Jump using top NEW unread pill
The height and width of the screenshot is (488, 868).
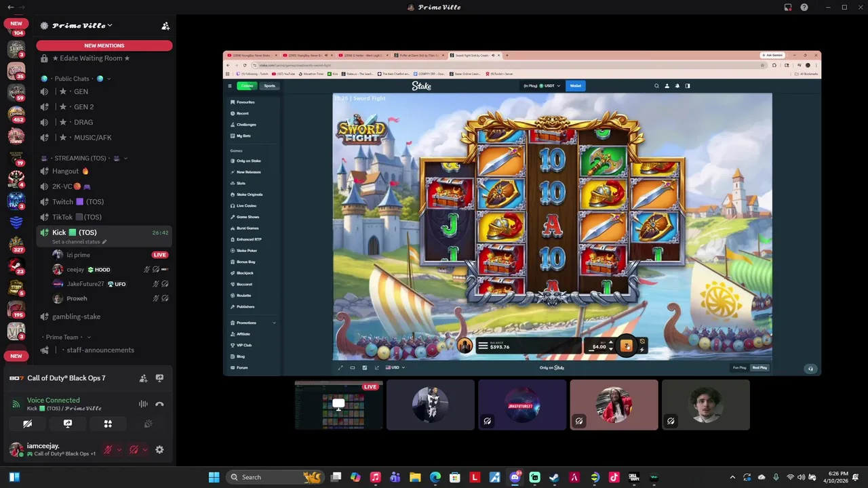(x=16, y=23)
